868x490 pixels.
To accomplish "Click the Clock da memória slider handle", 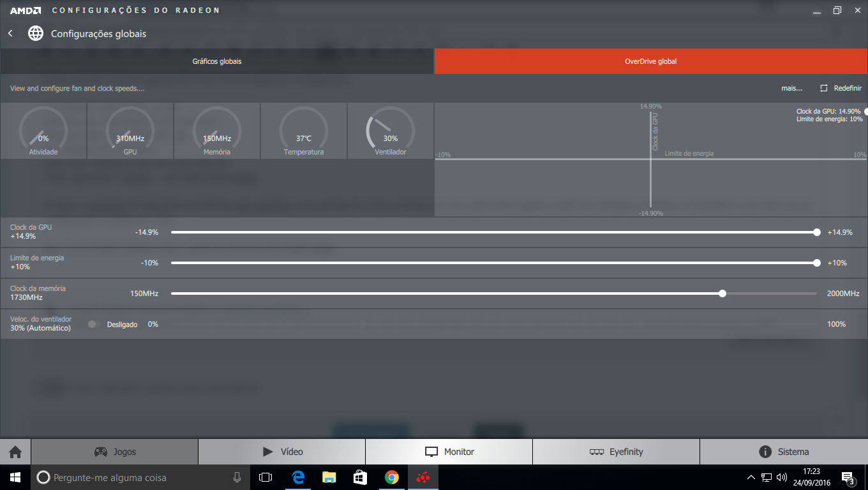I will click(x=722, y=293).
